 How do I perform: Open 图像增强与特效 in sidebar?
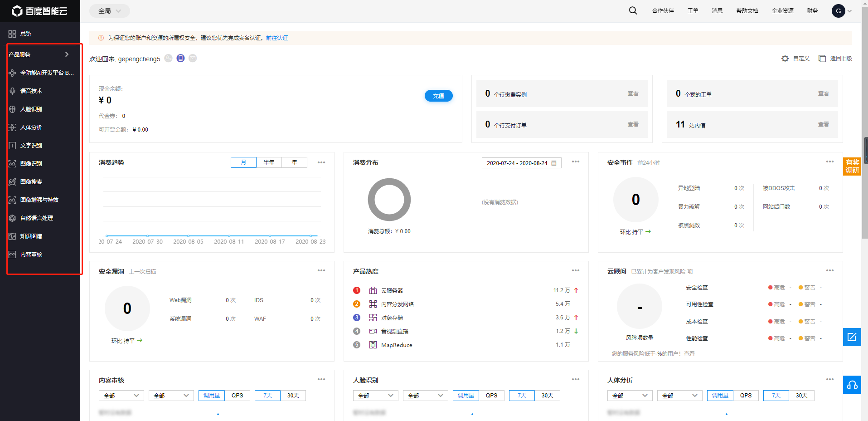pyautogui.click(x=34, y=200)
